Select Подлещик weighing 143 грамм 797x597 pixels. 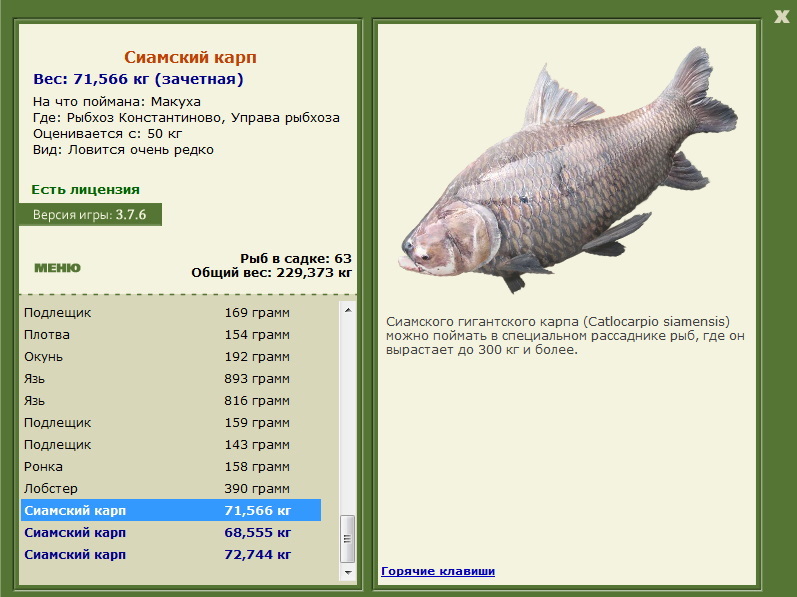click(171, 445)
